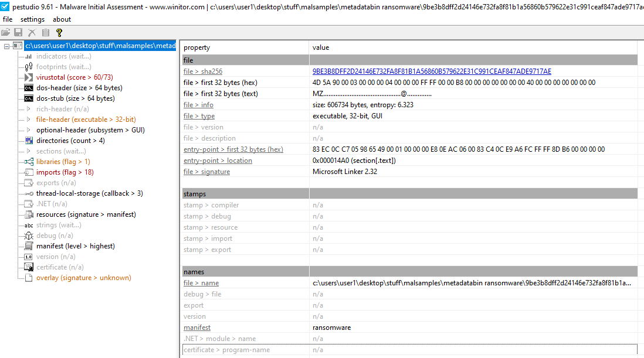The image size is (644, 358).
Task: Click the dos-stub console icon
Action: (x=29, y=98)
